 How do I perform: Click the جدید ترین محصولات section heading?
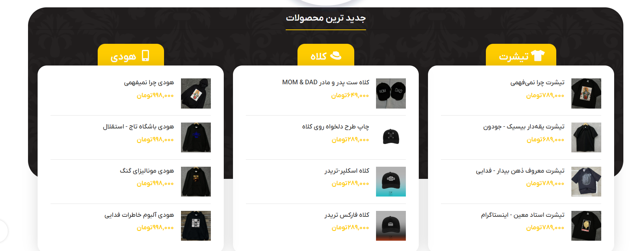326,18
